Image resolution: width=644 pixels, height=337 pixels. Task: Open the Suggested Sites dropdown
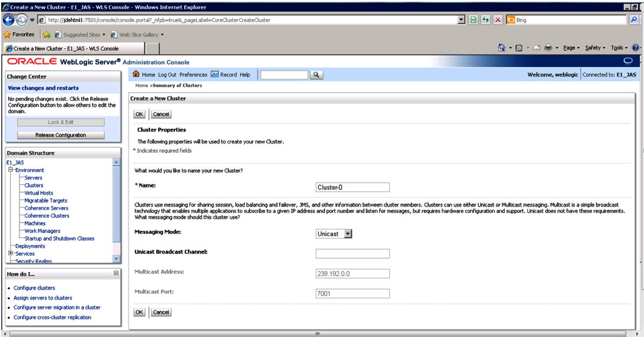point(104,35)
